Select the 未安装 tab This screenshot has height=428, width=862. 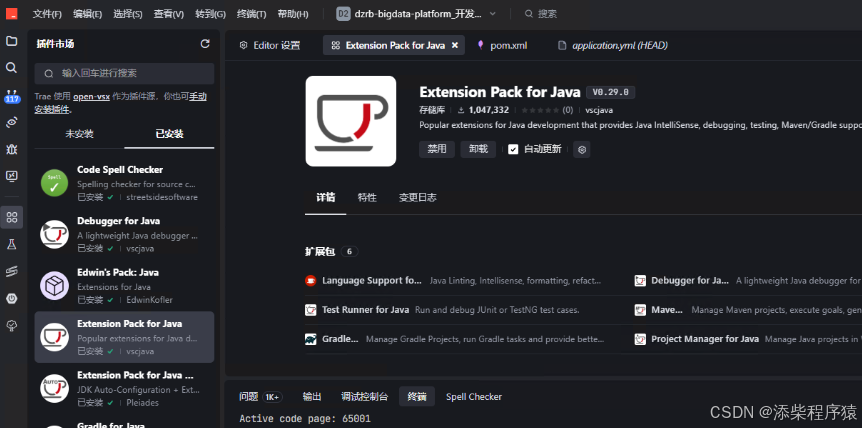pos(80,134)
